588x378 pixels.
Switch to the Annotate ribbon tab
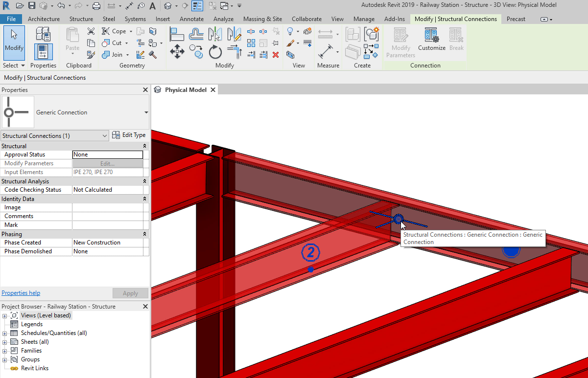pos(191,19)
